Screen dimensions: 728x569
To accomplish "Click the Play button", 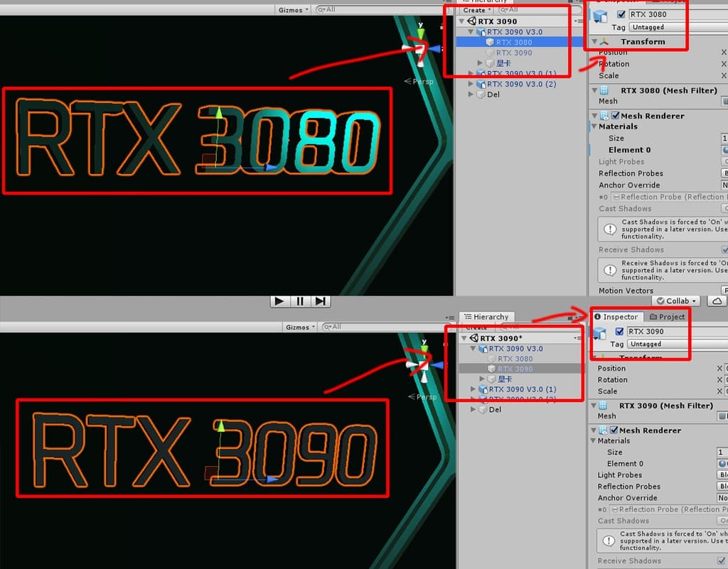I will point(279,301).
